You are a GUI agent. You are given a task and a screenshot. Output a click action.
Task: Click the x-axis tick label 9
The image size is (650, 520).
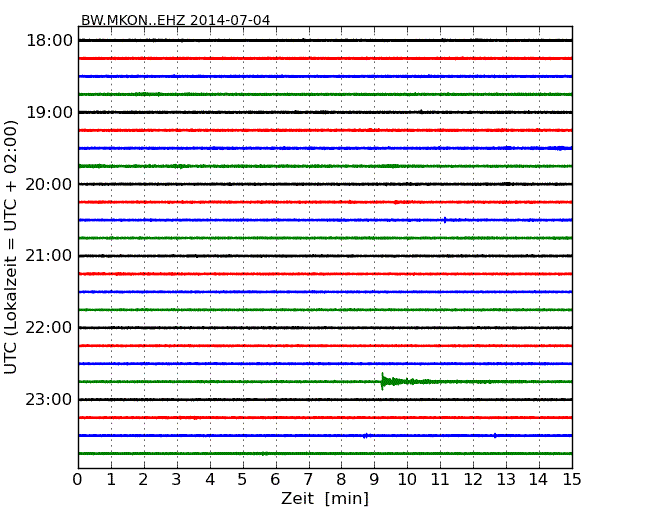pyautogui.click(x=374, y=479)
